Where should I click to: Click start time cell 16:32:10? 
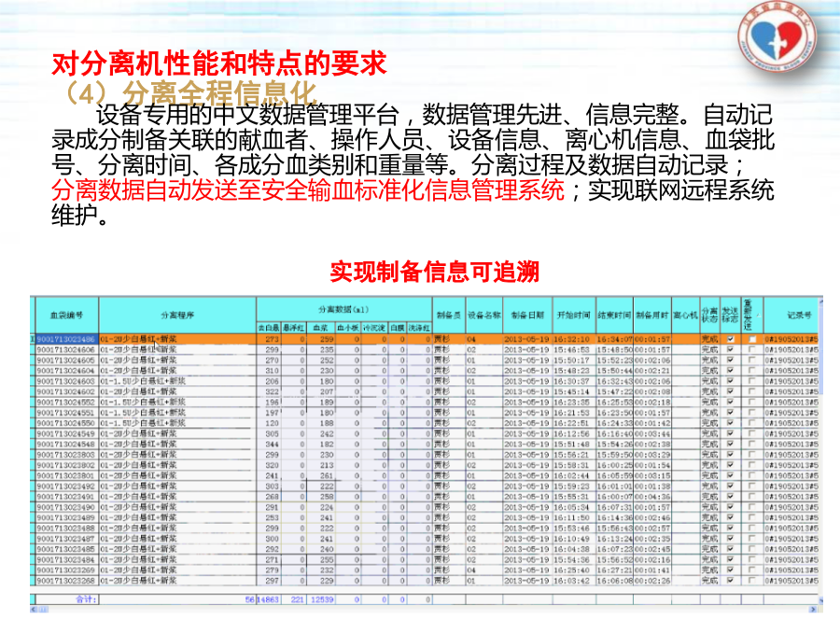coord(574,339)
